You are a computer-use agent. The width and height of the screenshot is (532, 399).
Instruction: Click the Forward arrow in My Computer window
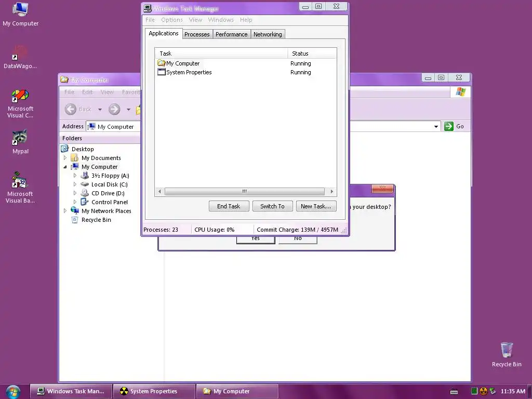(114, 109)
